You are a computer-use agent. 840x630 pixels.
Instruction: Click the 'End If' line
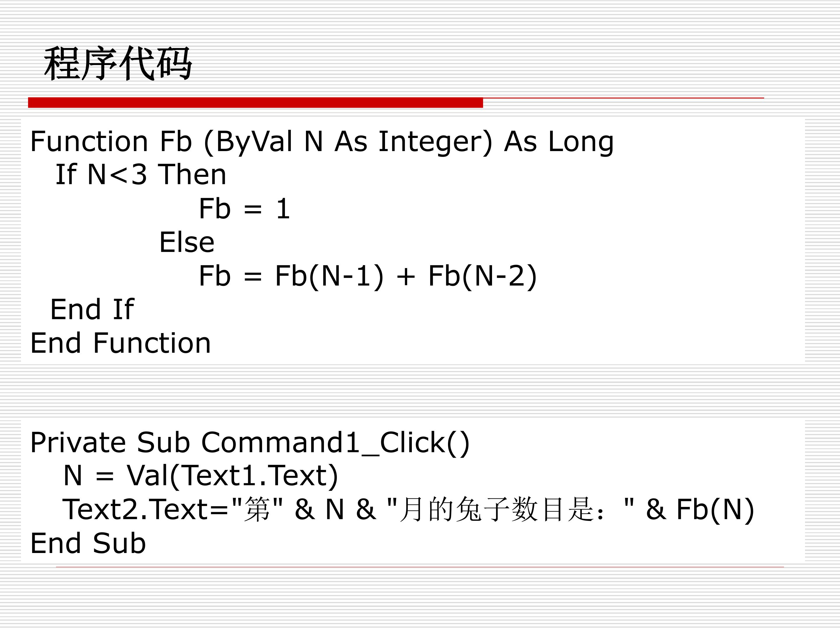point(92,309)
